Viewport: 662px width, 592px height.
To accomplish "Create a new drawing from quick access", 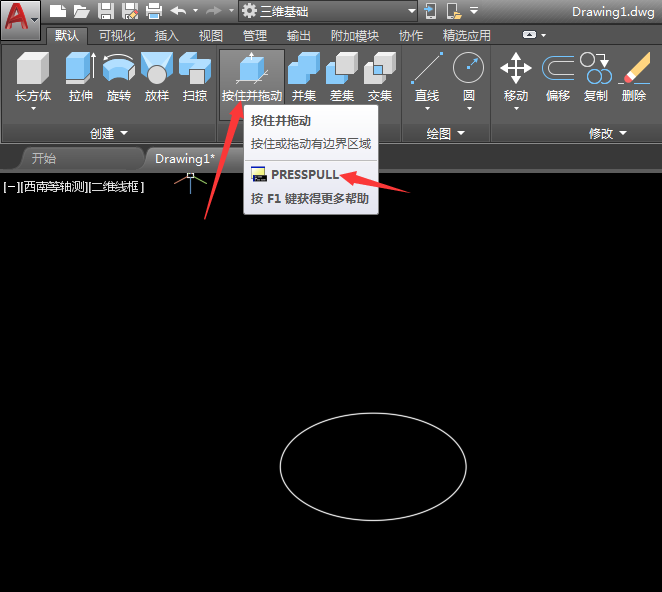I will point(58,11).
